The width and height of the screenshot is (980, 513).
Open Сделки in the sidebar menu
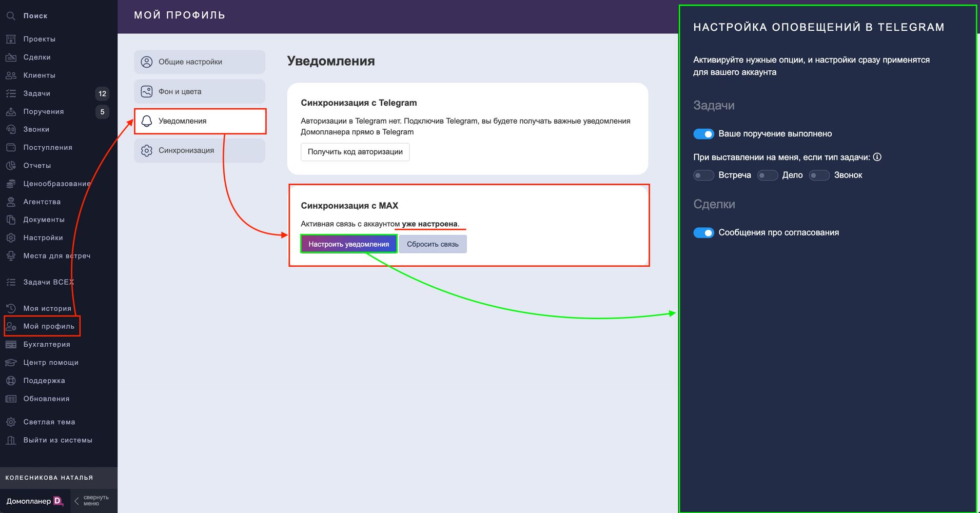37,57
